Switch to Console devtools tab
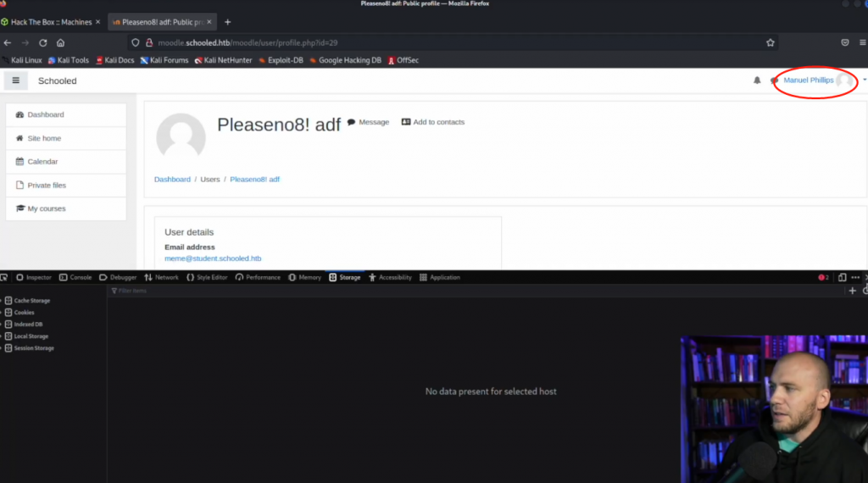Viewport: 868px width, 483px height. (75, 278)
